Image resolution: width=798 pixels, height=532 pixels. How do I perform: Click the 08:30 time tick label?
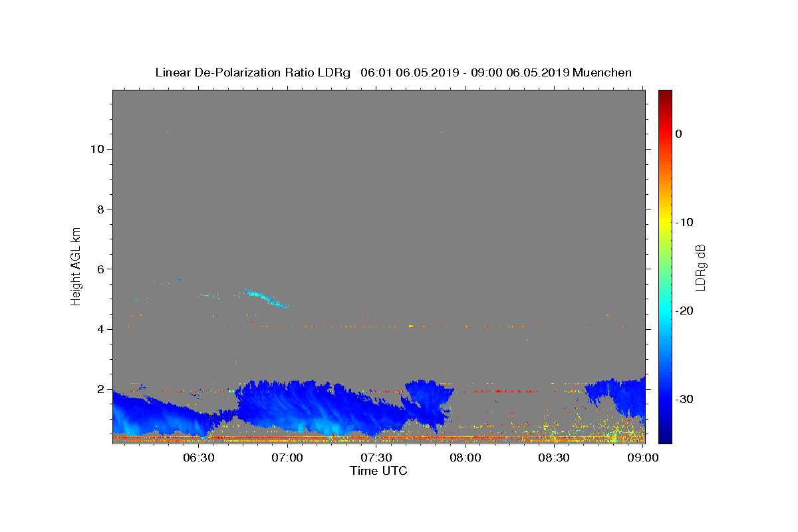(x=554, y=458)
